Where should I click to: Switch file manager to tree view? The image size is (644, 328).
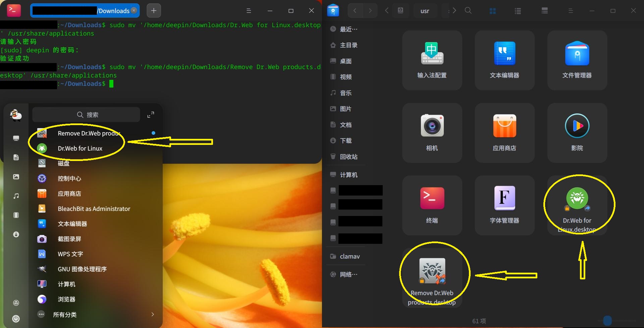tap(545, 11)
